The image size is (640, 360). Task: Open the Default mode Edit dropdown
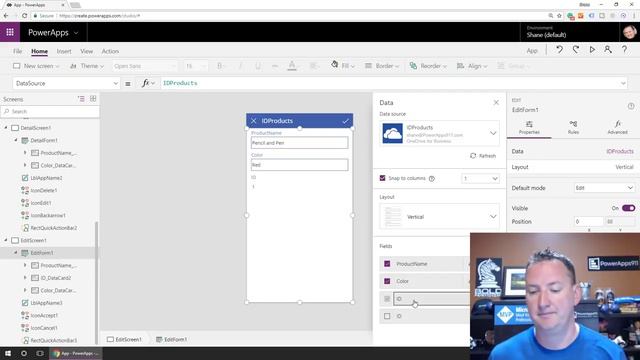[604, 188]
